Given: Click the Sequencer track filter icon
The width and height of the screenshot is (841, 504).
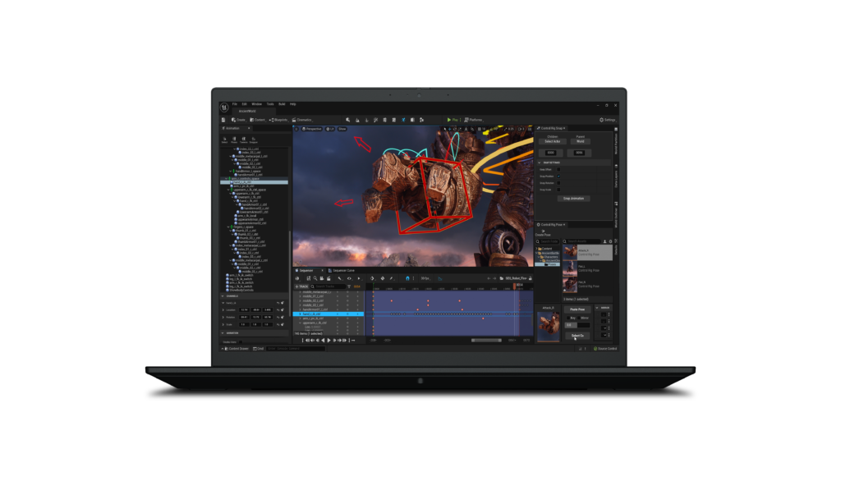Looking at the screenshot, I should tap(349, 286).
